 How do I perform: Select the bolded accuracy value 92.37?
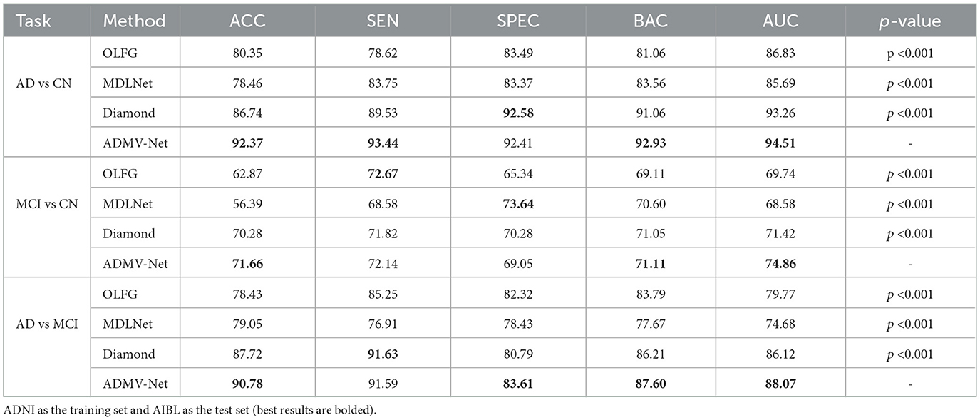pyautogui.click(x=248, y=143)
